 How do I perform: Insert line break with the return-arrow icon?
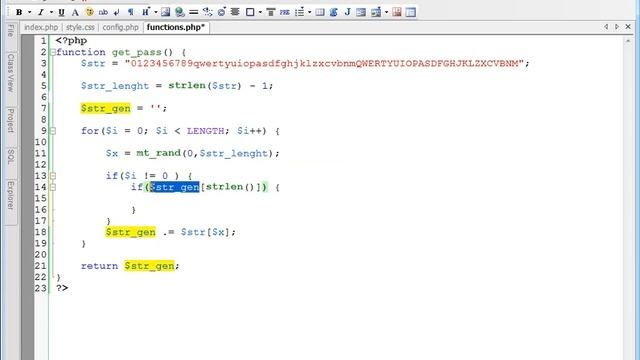117,12
